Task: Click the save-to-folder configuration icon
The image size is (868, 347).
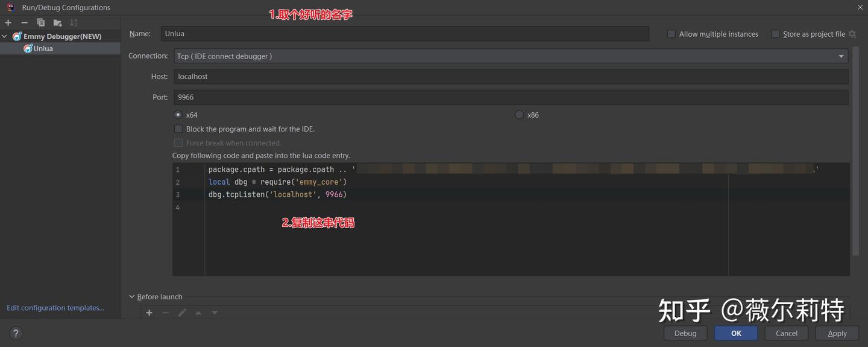Action: coord(57,22)
